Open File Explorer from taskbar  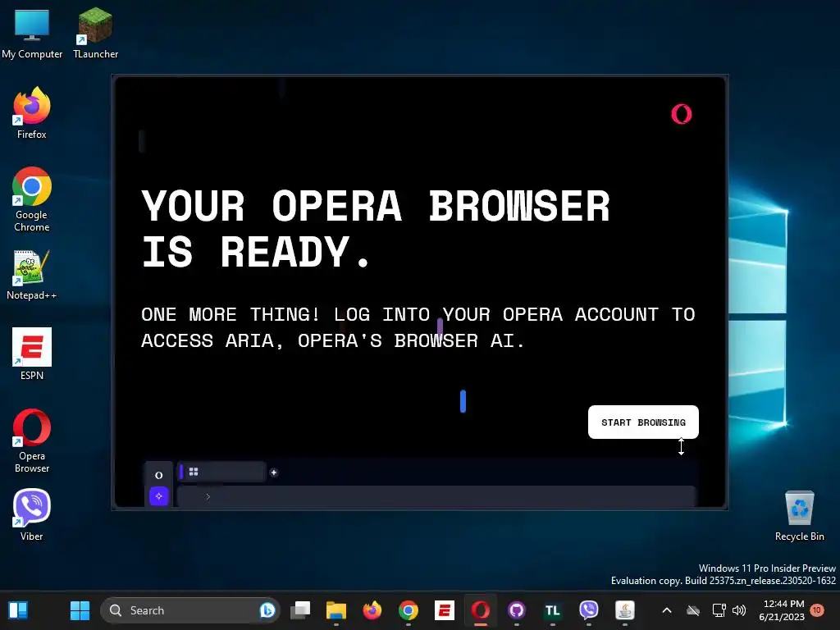click(x=336, y=610)
